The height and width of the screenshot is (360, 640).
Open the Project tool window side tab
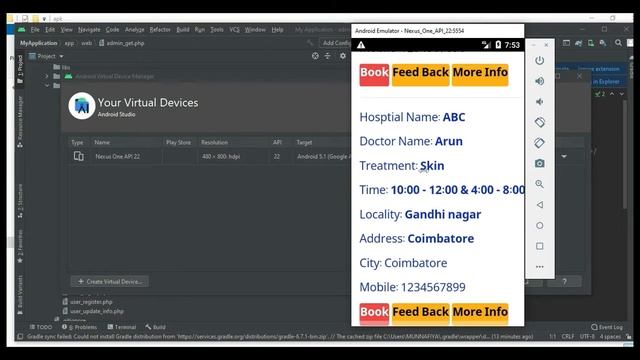click(20, 69)
